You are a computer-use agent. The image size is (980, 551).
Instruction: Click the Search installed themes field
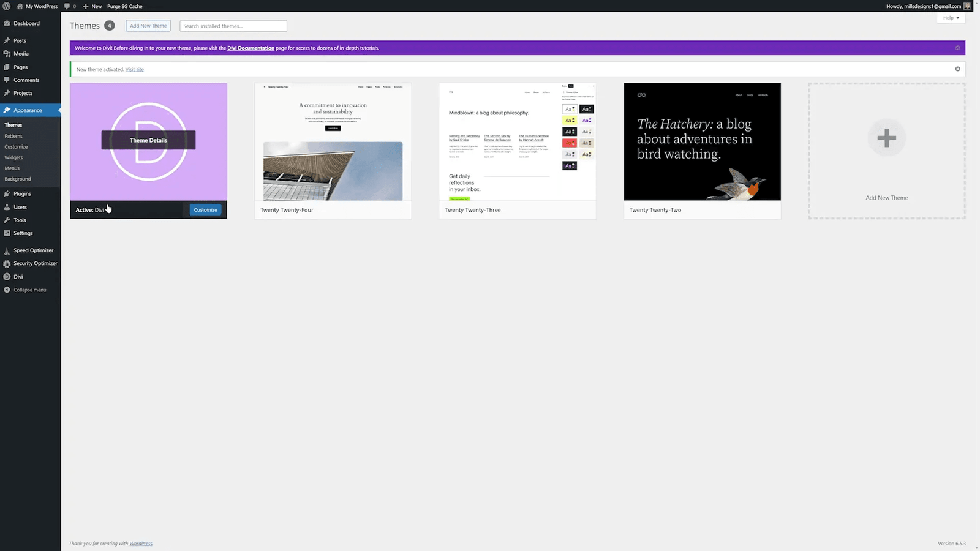point(233,26)
